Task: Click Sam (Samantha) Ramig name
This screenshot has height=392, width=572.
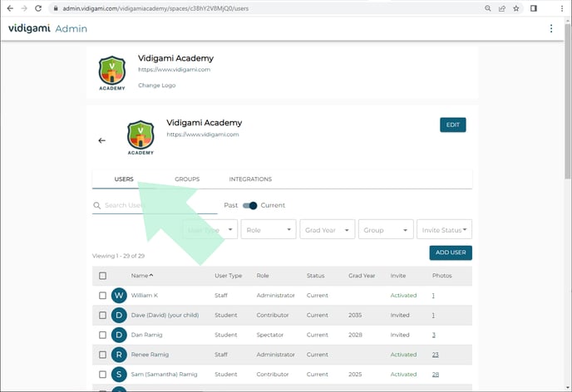Action: pos(164,374)
